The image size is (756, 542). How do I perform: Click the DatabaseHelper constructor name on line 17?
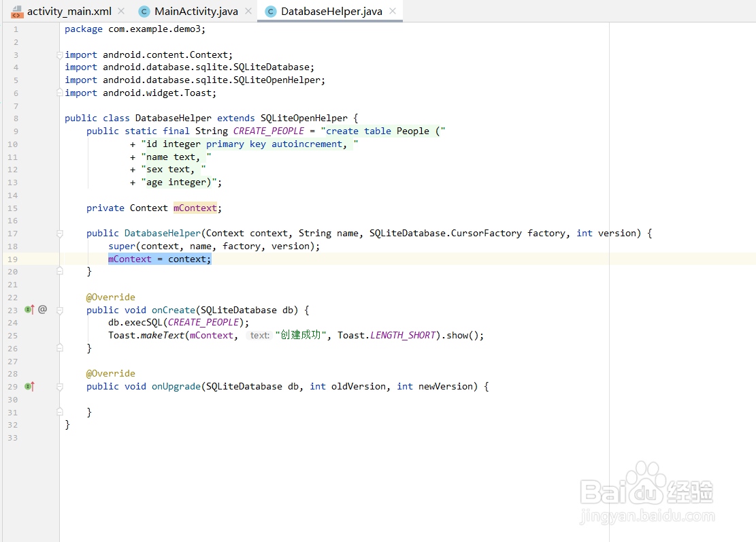click(163, 234)
